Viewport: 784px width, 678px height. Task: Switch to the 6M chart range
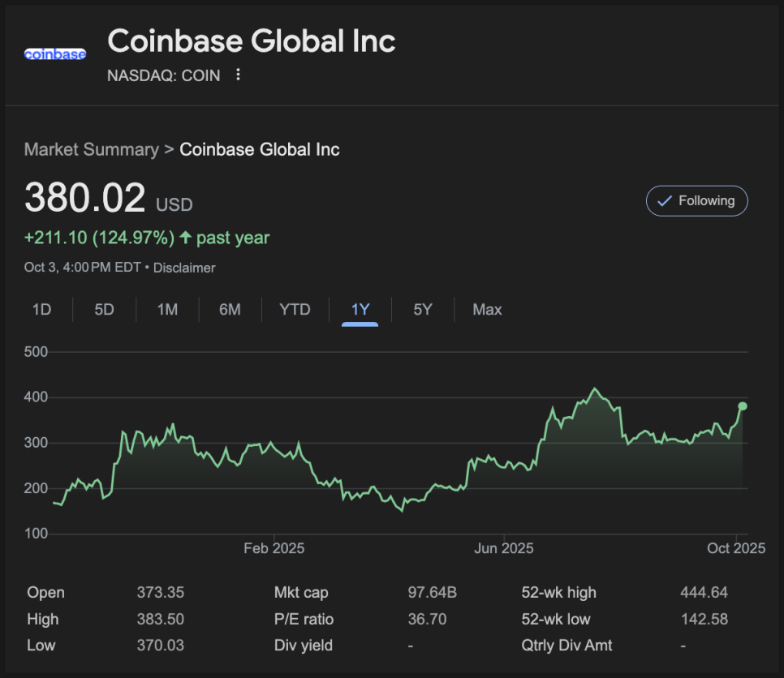[230, 309]
